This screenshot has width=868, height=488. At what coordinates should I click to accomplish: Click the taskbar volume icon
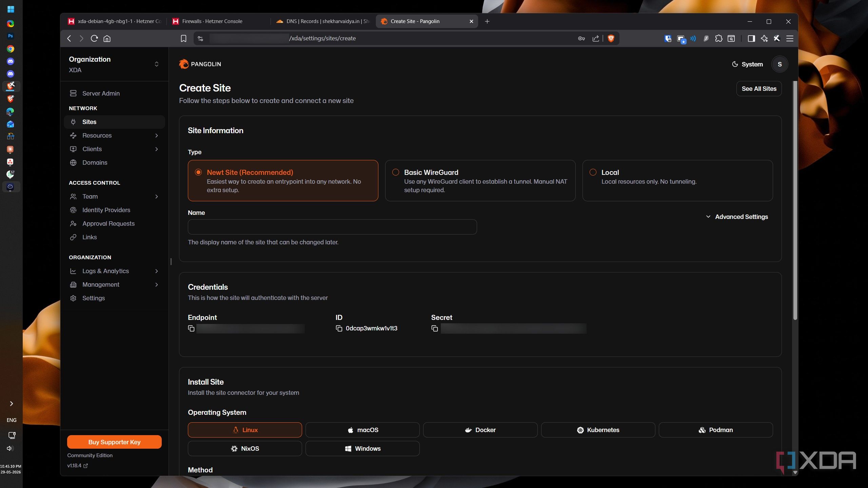click(10, 448)
